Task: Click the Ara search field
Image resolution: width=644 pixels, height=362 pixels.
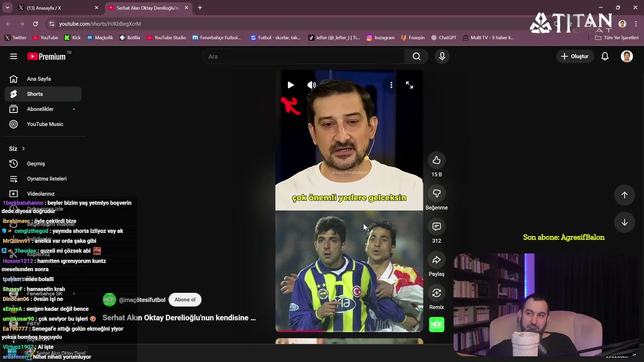Action: click(303, 56)
